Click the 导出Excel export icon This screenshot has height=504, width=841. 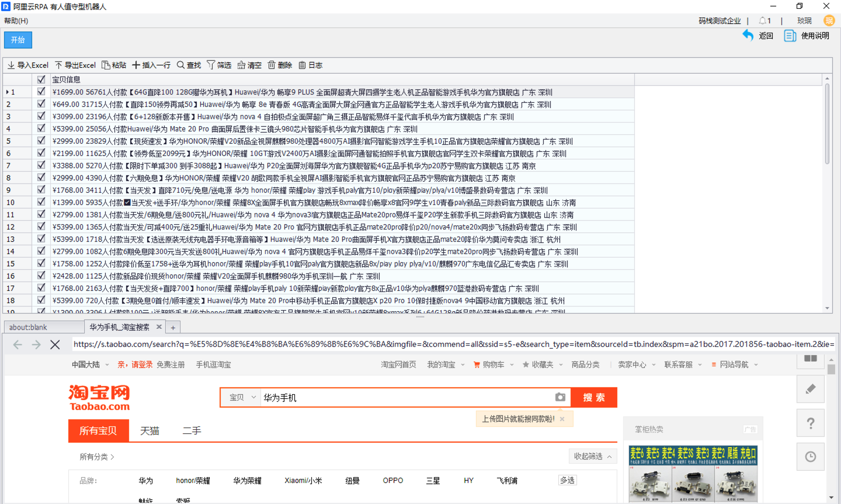point(58,65)
